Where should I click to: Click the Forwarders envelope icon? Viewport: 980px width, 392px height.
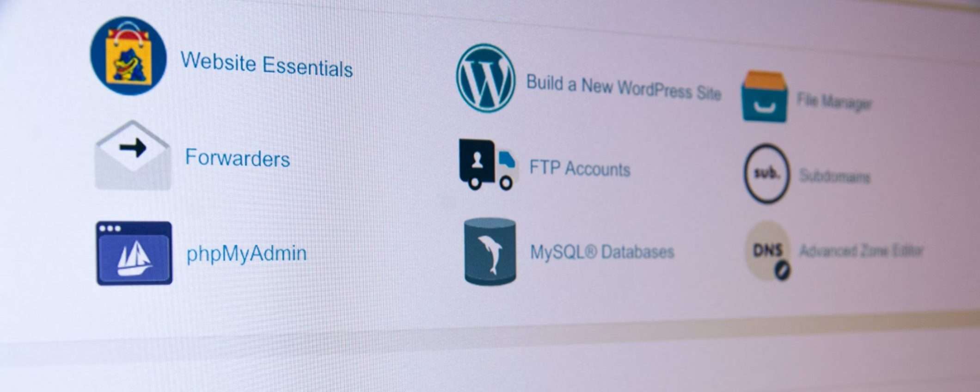click(133, 155)
